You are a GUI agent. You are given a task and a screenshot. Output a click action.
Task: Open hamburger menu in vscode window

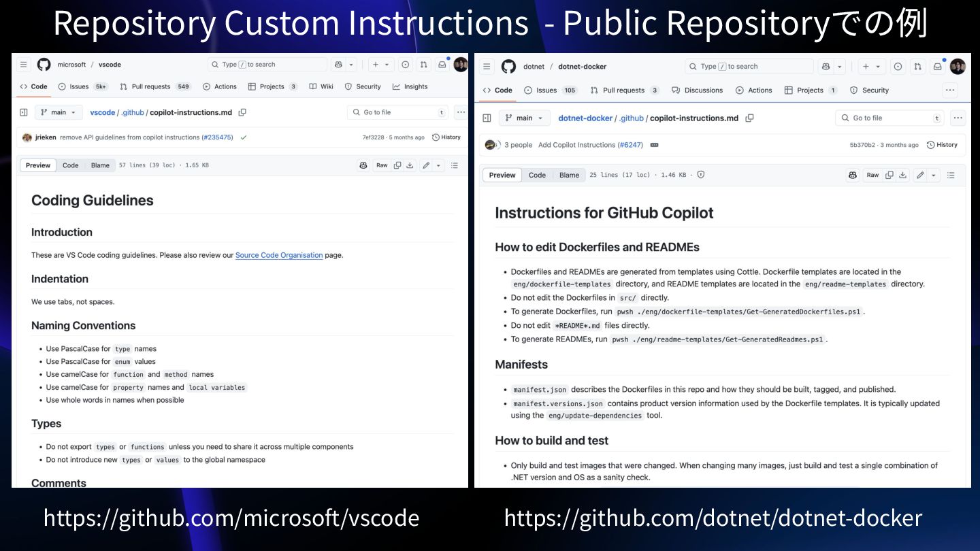[24, 65]
